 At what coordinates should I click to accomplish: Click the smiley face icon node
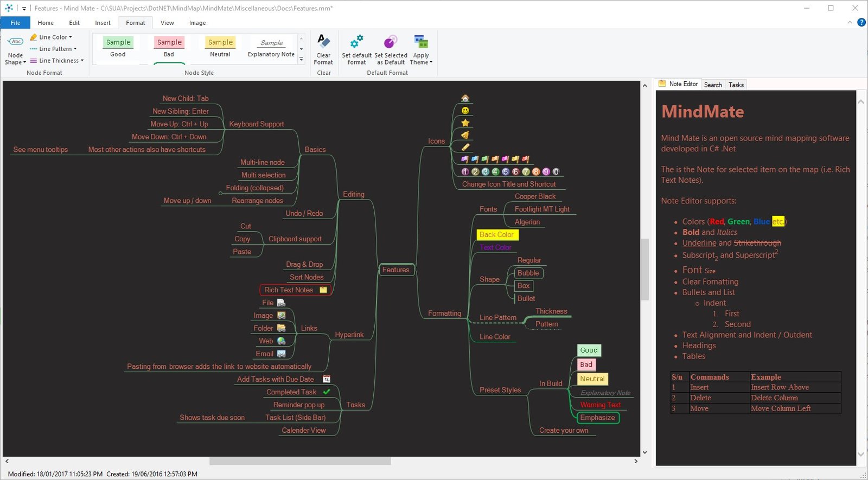coord(465,111)
